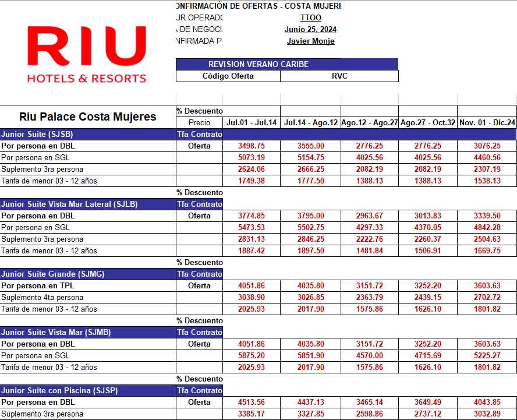
Task: Select the value 5154.75
Action: pyautogui.click(x=310, y=158)
